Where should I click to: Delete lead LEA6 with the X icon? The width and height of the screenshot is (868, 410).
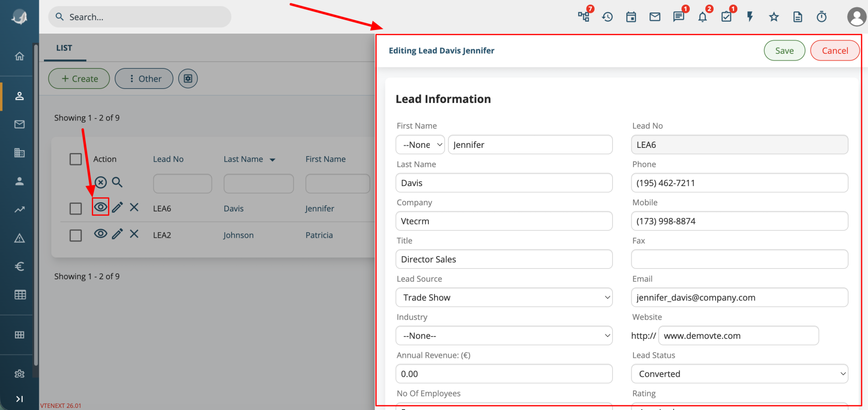134,207
